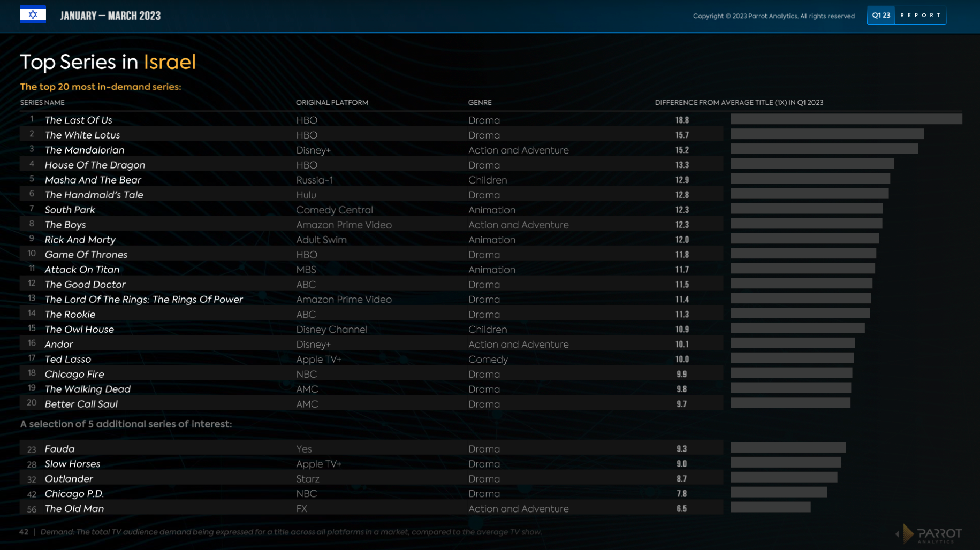Screen dimensions: 980x550
Task: Select Fauda title
Action: 60,449
